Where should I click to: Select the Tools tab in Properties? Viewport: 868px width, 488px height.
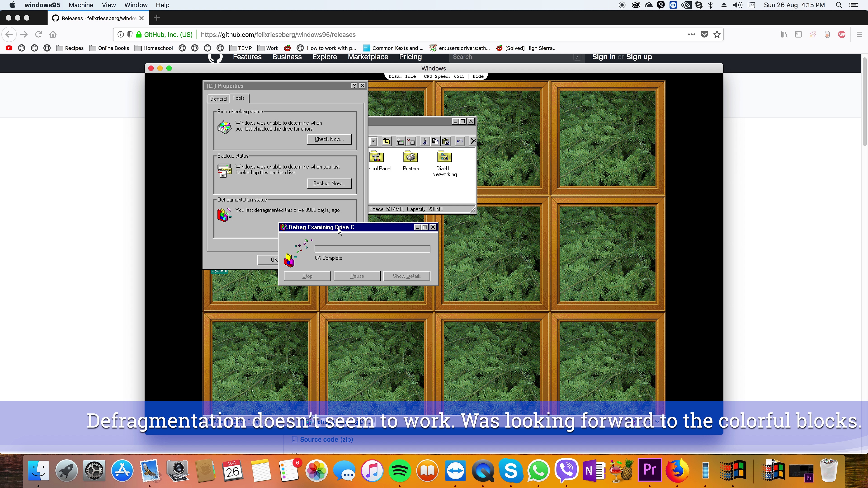pyautogui.click(x=238, y=98)
